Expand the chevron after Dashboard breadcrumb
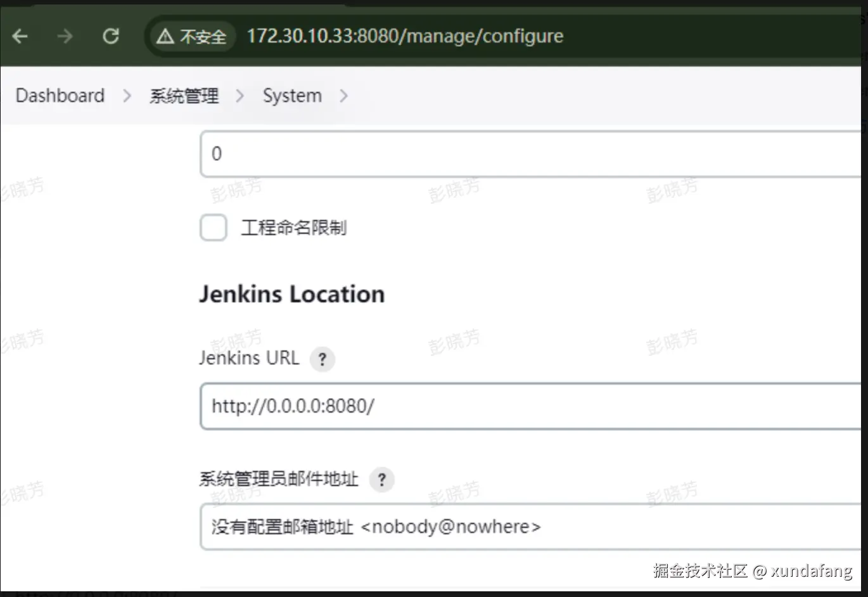The image size is (868, 597). coord(127,96)
